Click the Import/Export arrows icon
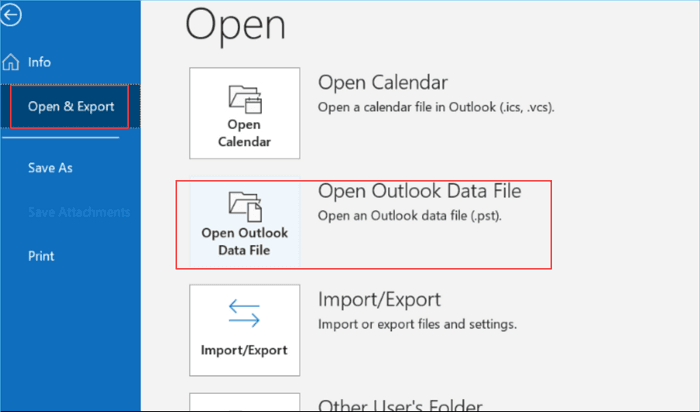The height and width of the screenshot is (412, 700). tap(244, 316)
